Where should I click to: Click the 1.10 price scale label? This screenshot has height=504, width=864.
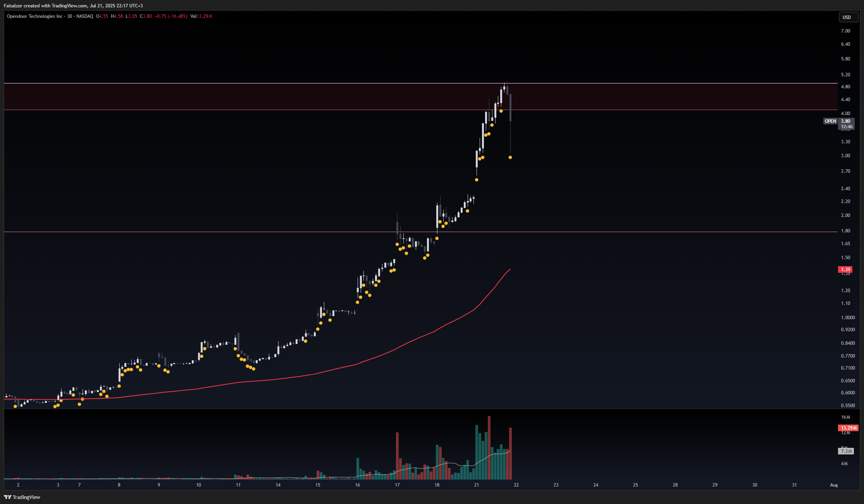(x=845, y=303)
